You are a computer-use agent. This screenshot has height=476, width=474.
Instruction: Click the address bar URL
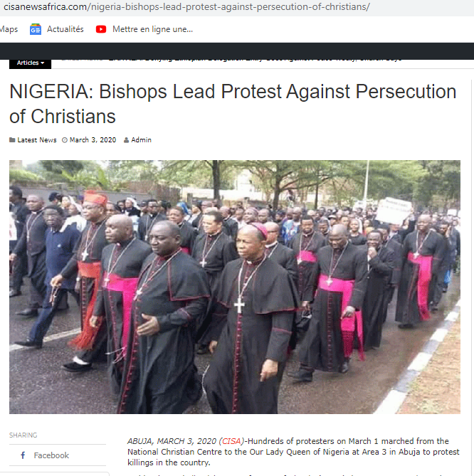point(186,6)
